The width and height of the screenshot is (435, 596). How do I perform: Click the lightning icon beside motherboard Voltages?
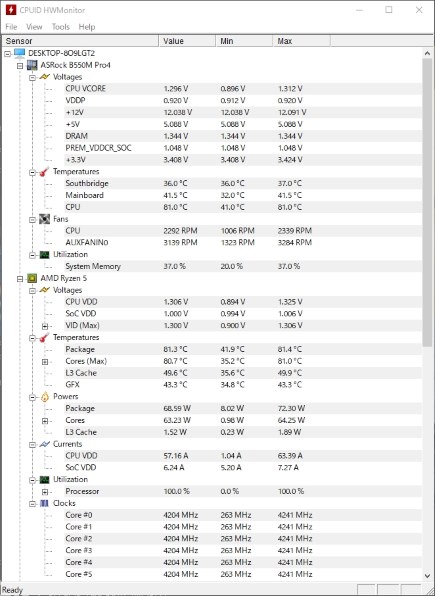44,77
